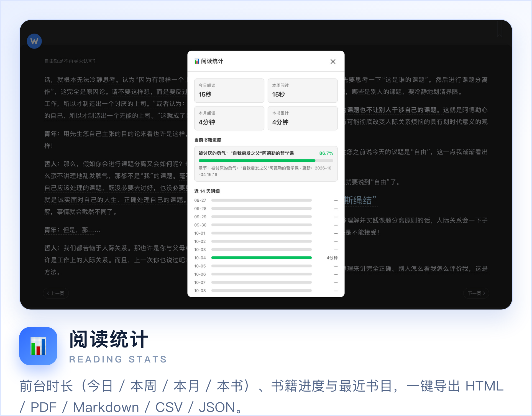Click the large Reading Stats app icon

[38, 346]
